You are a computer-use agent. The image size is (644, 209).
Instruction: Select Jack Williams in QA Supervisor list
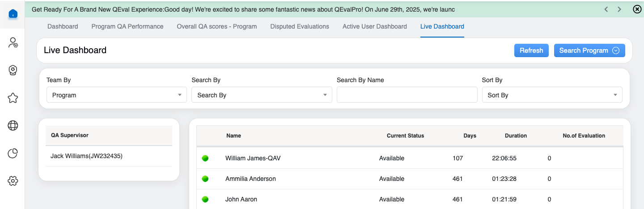86,156
